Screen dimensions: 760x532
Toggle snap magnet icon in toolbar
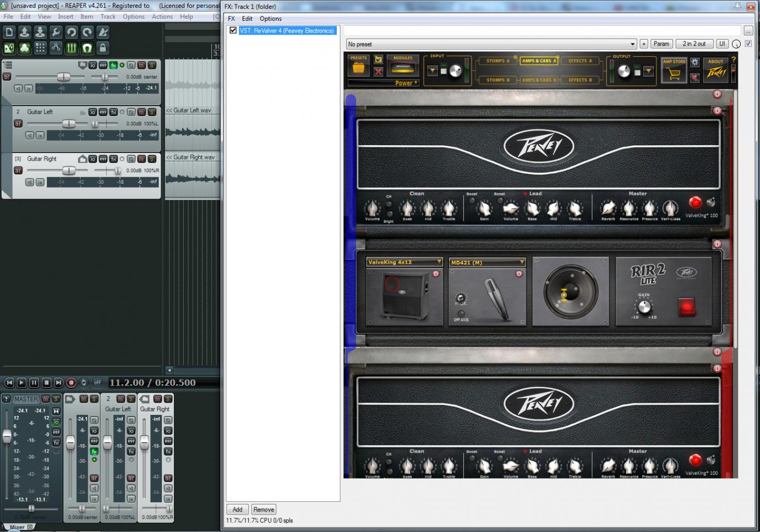click(87, 48)
